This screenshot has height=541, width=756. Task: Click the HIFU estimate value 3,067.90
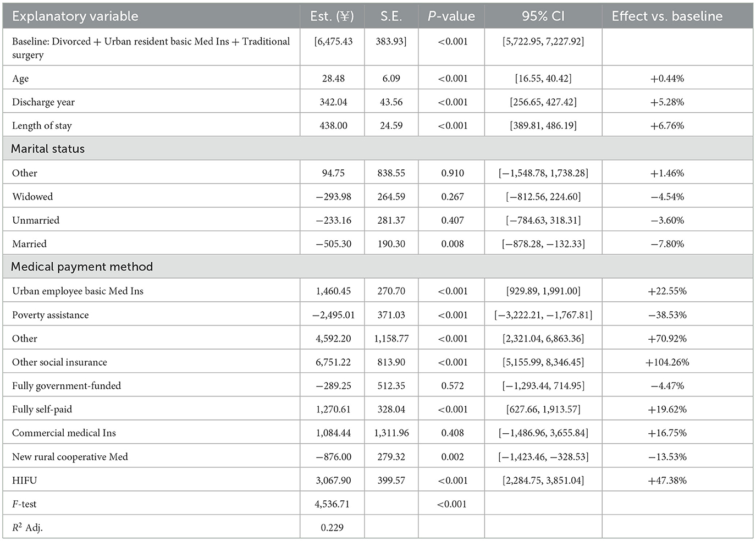point(333,481)
